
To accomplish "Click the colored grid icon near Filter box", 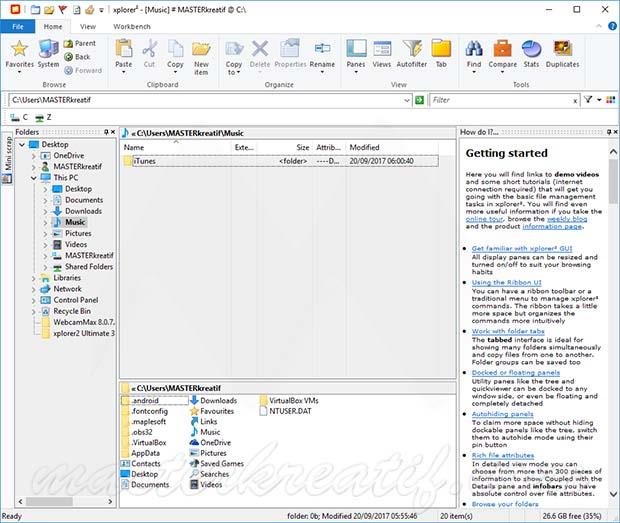I will click(611, 100).
